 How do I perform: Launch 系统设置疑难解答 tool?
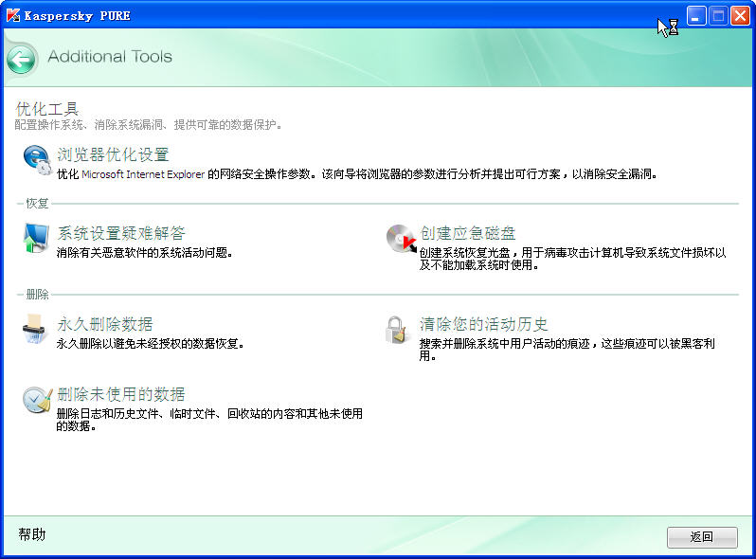[x=121, y=233]
